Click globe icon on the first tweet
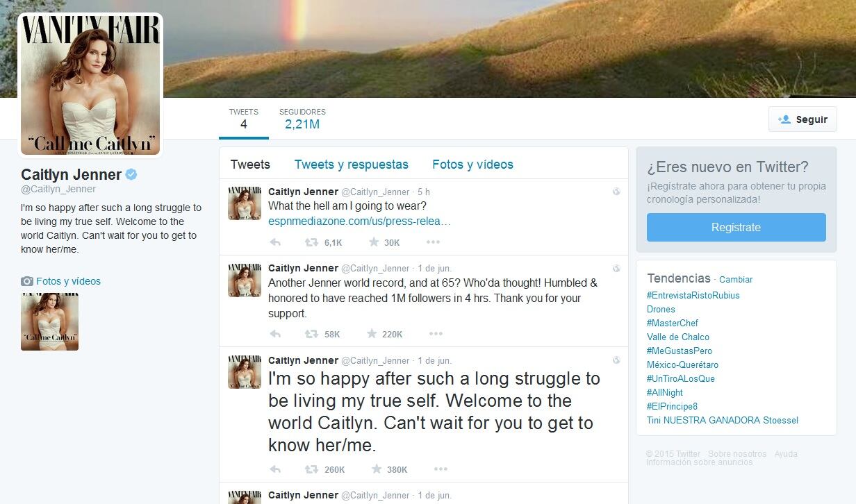856x504 pixels. pyautogui.click(x=616, y=192)
